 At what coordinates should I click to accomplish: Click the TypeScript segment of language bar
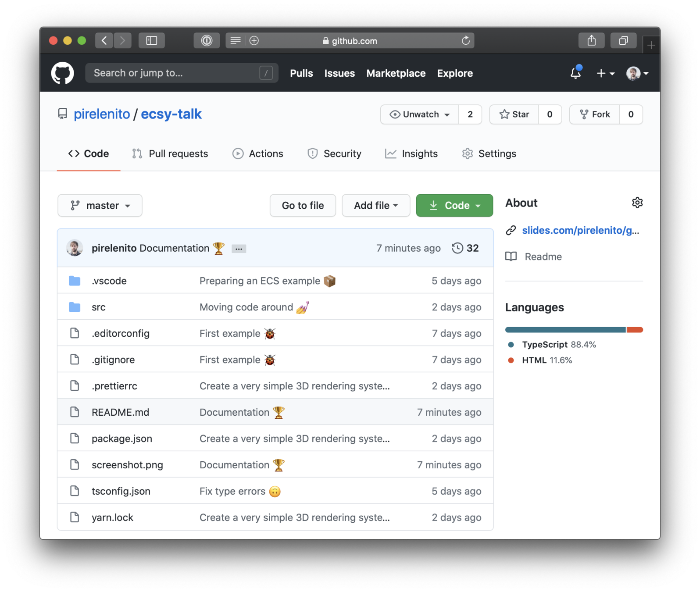pos(565,330)
